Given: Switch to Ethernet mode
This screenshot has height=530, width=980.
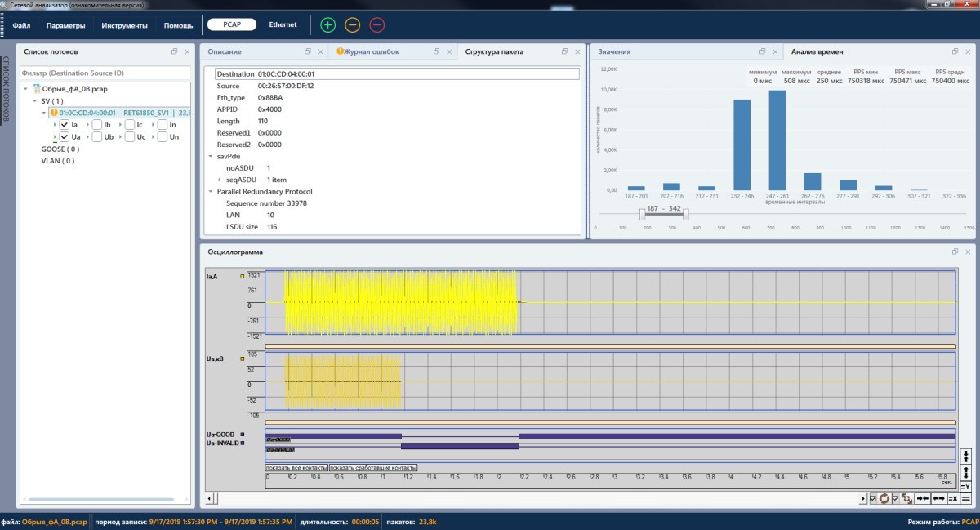Looking at the screenshot, I should [x=283, y=25].
